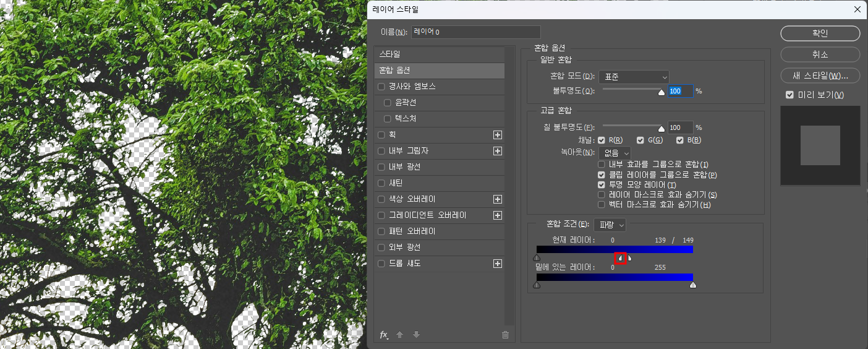Click the 취소 button
Image resolution: width=868 pixels, height=349 pixels.
[820, 54]
